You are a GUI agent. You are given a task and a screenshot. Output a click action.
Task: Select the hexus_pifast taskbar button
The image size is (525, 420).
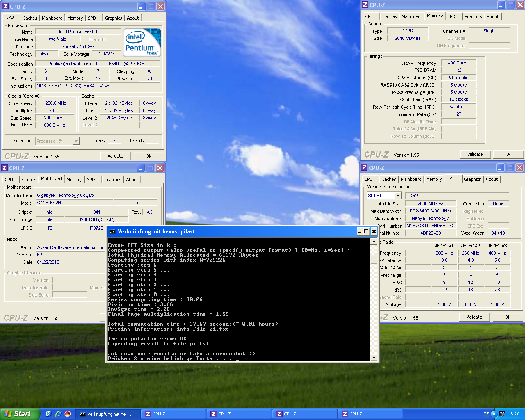click(108, 414)
